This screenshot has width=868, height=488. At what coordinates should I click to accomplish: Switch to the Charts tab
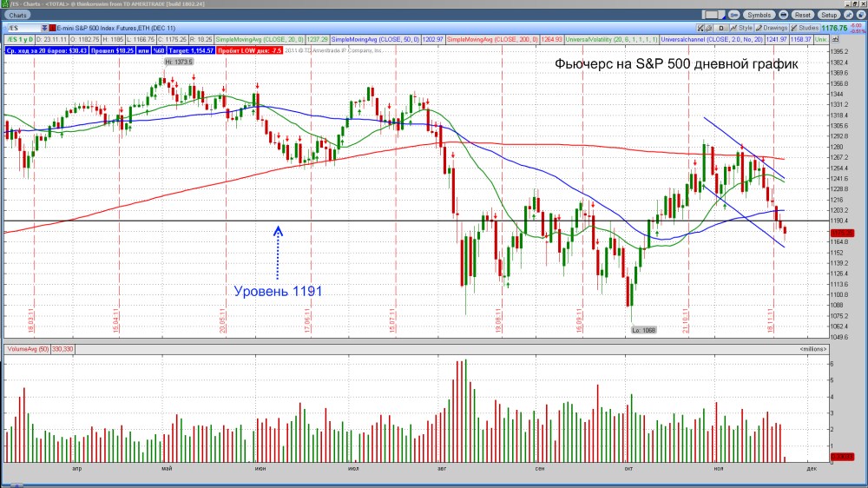pos(17,15)
